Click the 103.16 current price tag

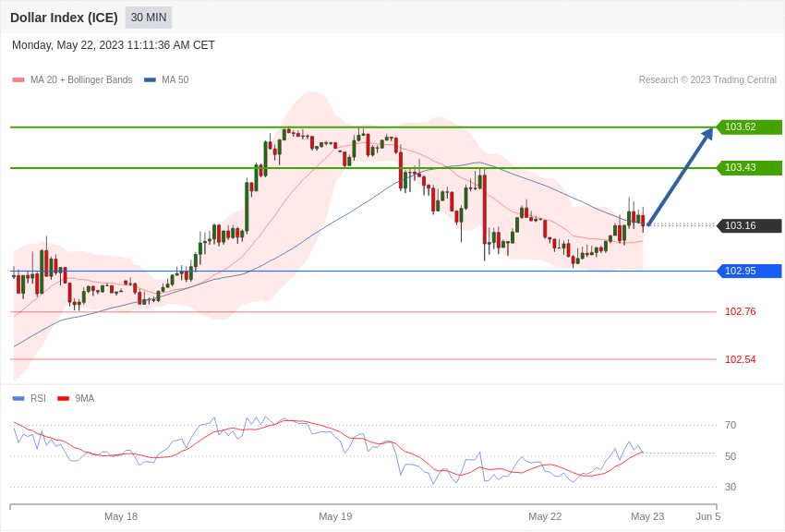point(750,226)
